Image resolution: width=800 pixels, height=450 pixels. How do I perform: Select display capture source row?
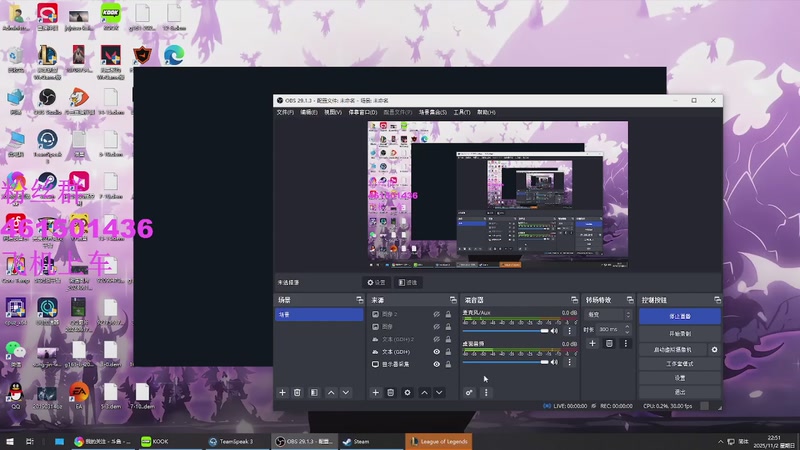(x=411, y=364)
